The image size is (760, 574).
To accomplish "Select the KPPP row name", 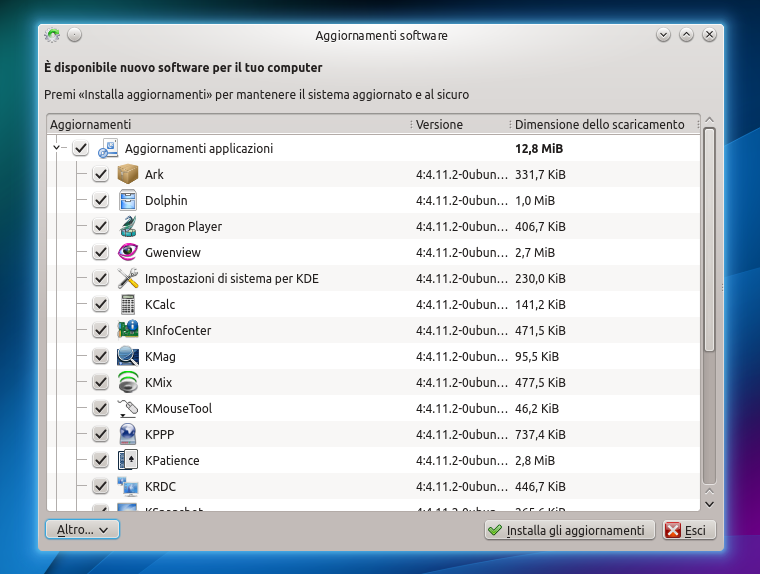I will click(x=159, y=434).
